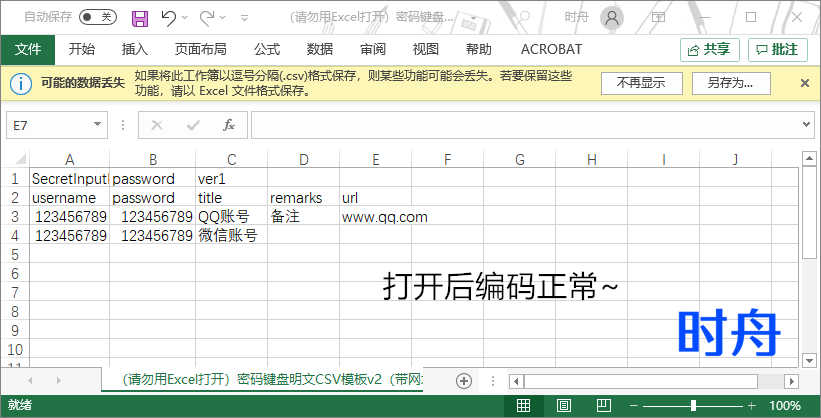Switch to the 插入 Insert tab
This screenshot has width=821, height=418.
pyautogui.click(x=135, y=49)
